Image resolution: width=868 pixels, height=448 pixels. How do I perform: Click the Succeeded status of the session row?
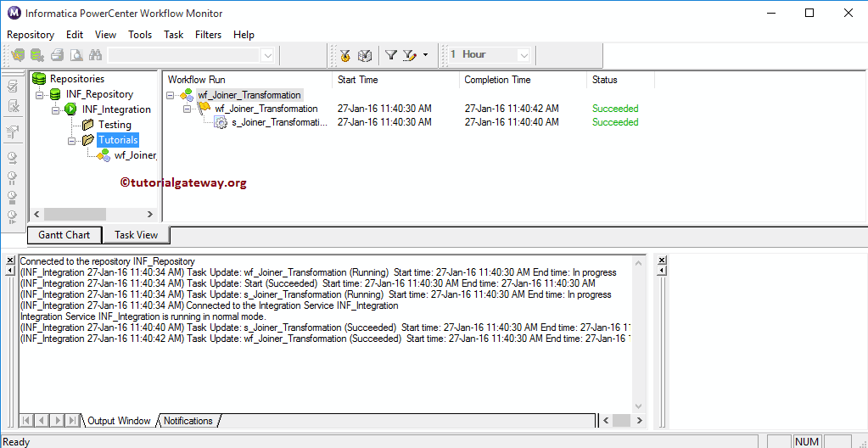tap(615, 122)
